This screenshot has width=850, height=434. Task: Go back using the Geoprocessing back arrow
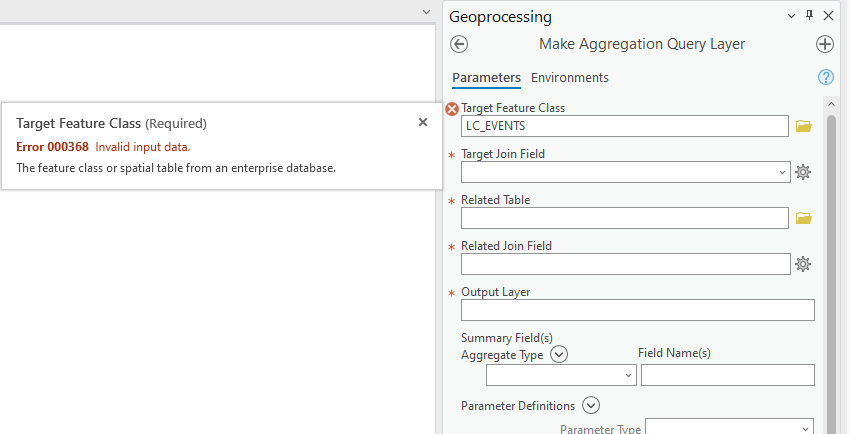(x=459, y=44)
